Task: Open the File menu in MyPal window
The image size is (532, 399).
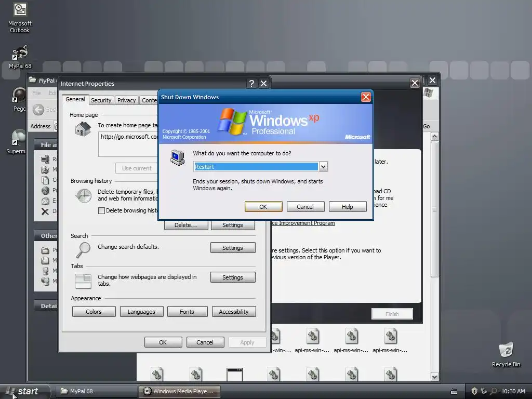Action: pos(37,93)
